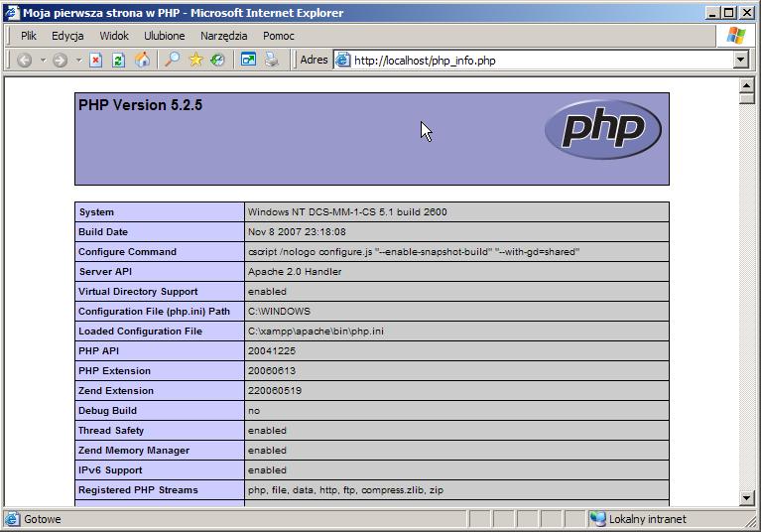Image resolution: width=761 pixels, height=532 pixels.
Task: Click the scrollbar up arrow
Action: coord(746,86)
